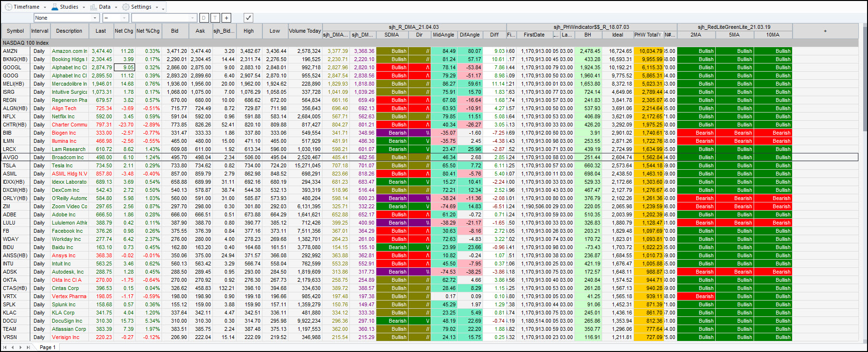Click the 10MA sub-column header
This screenshot has width=868, height=352.
click(x=773, y=35)
